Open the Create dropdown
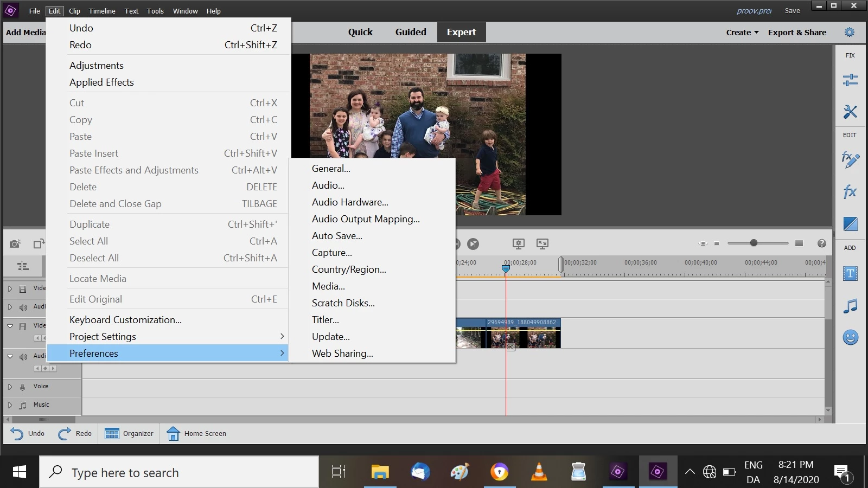The width and height of the screenshot is (868, 488). pyautogui.click(x=742, y=33)
